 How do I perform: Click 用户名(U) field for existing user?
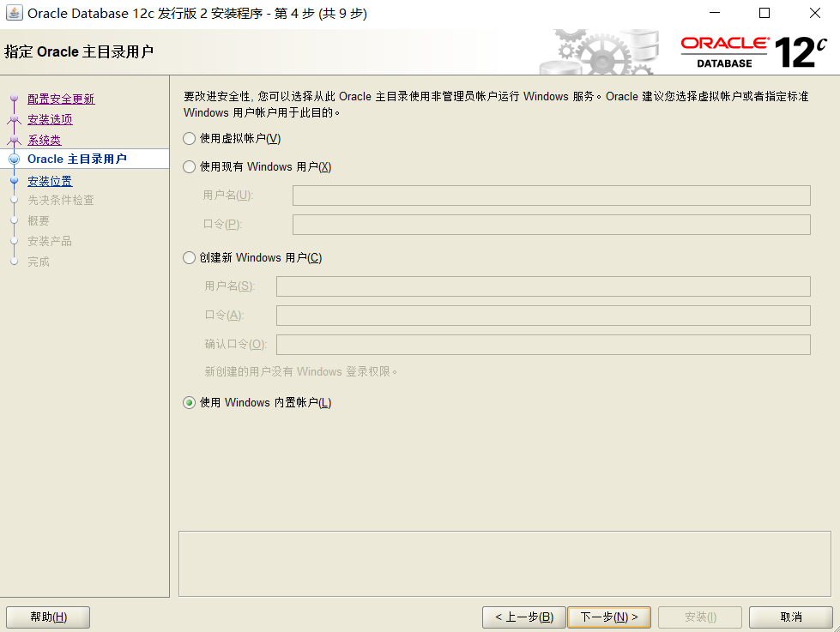coord(551,196)
